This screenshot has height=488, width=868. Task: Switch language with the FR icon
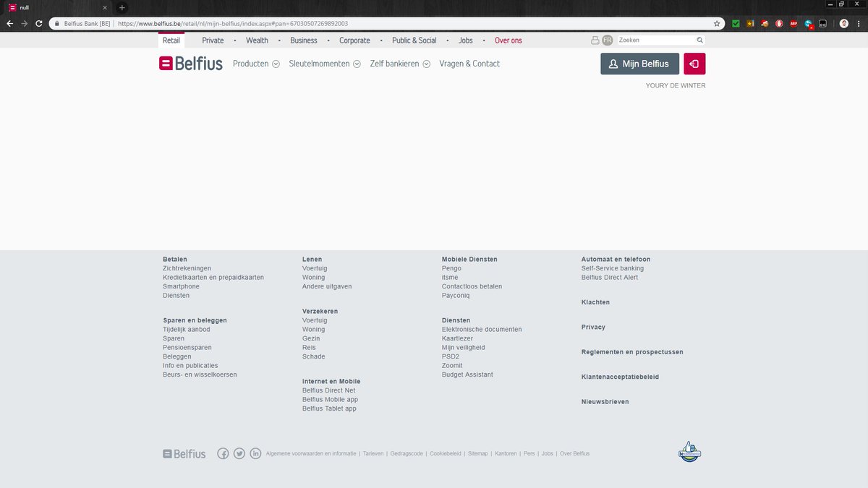point(608,40)
